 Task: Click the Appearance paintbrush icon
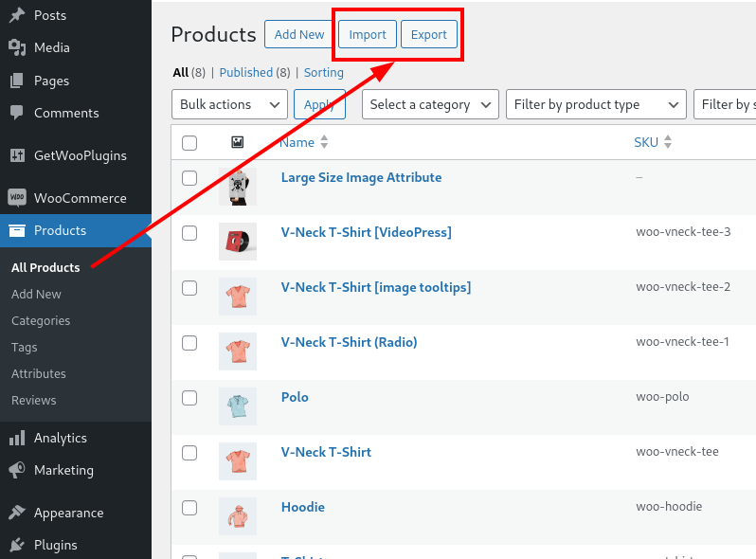17,513
